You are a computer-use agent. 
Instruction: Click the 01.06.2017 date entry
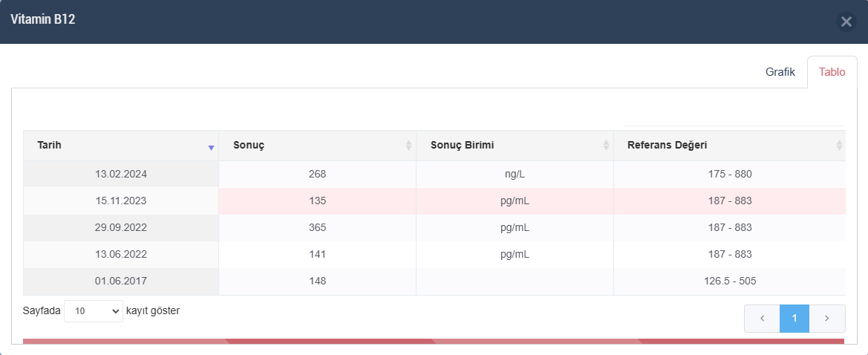121,281
